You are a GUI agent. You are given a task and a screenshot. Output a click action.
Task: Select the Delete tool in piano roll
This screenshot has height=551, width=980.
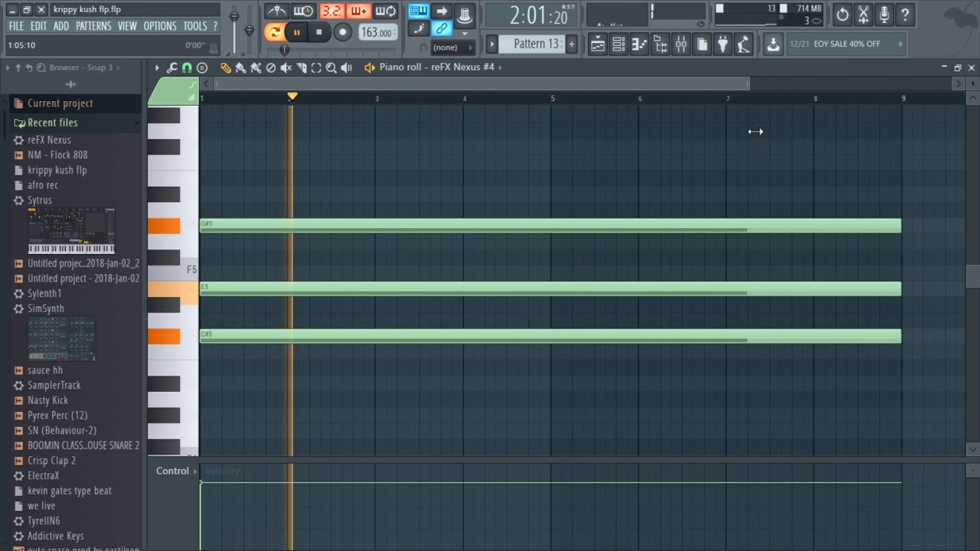[270, 67]
